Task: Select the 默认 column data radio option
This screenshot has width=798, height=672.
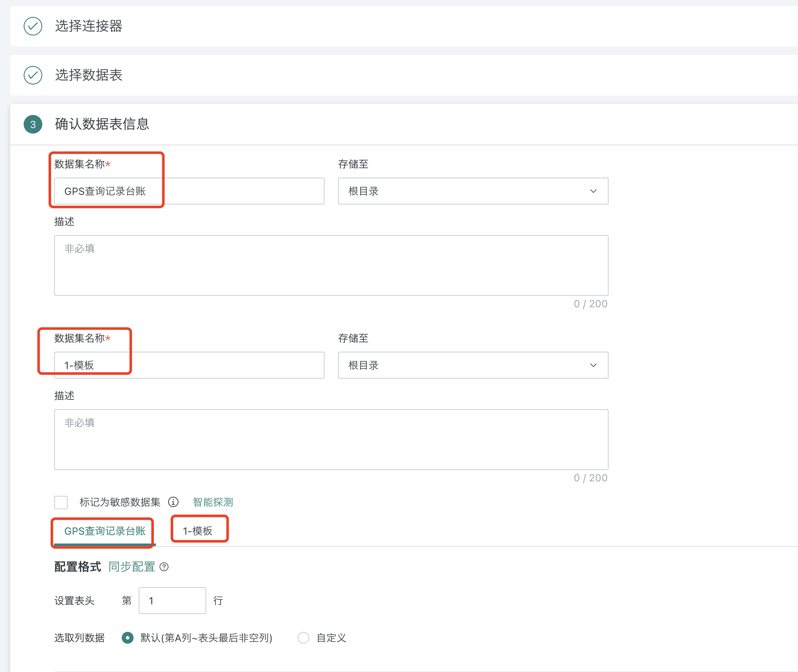Action: pyautogui.click(x=128, y=638)
